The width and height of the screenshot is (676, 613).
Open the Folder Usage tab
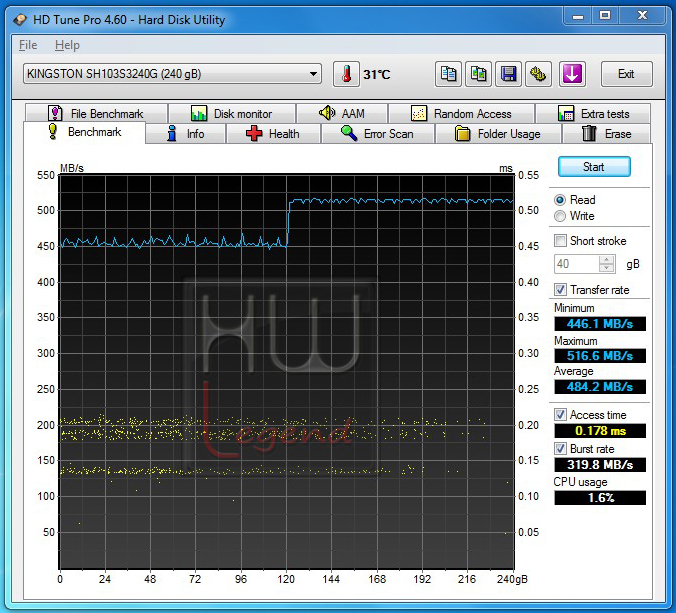pyautogui.click(x=498, y=134)
